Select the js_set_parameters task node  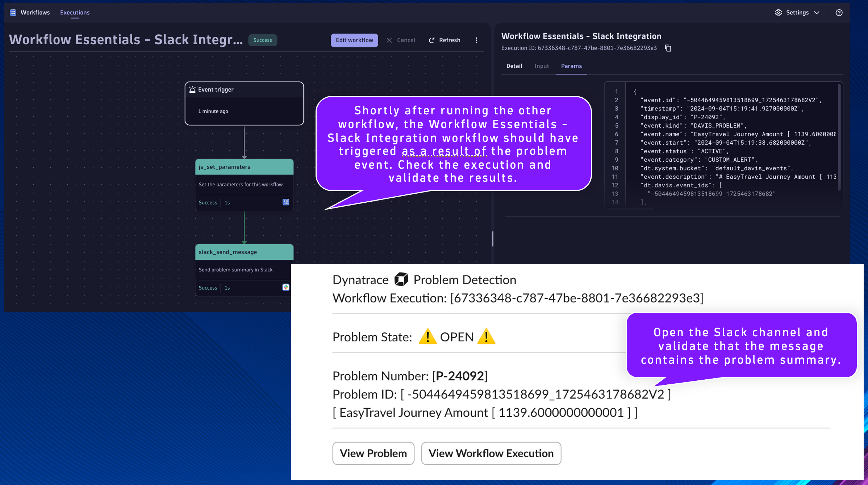pyautogui.click(x=244, y=185)
